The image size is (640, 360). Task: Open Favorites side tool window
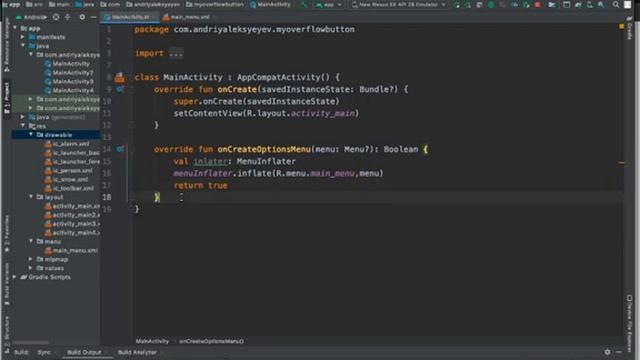click(x=7, y=233)
